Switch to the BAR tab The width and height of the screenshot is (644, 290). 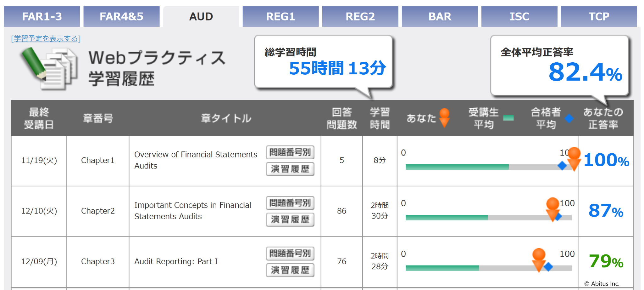(x=440, y=16)
